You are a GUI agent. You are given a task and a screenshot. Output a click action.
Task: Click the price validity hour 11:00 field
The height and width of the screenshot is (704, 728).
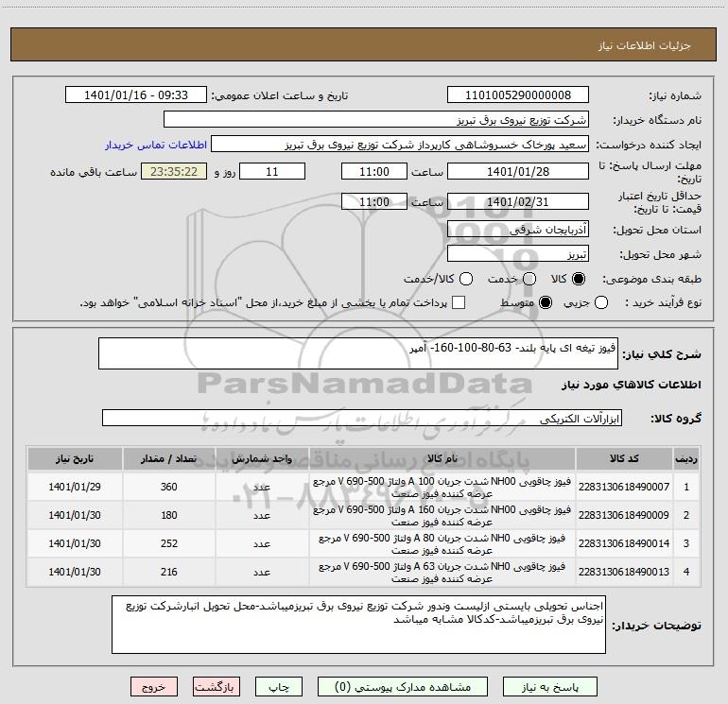(x=374, y=202)
